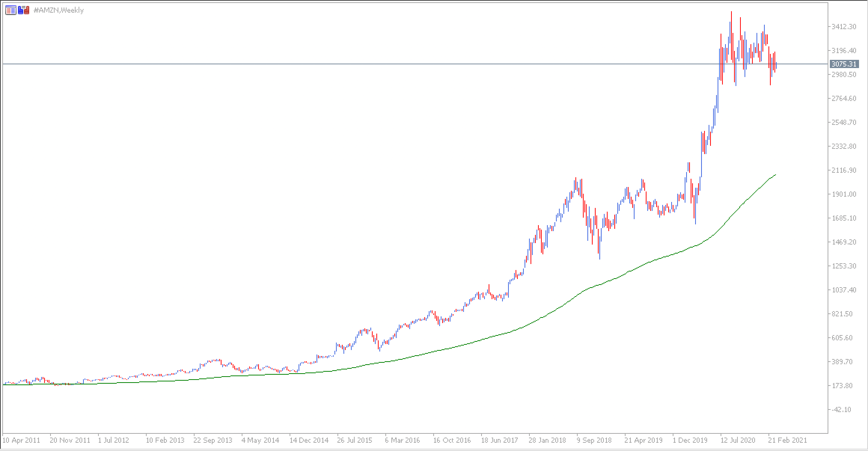Click the 2116.90 price scale label
Viewport: 868px width, 451px height.
(843, 170)
